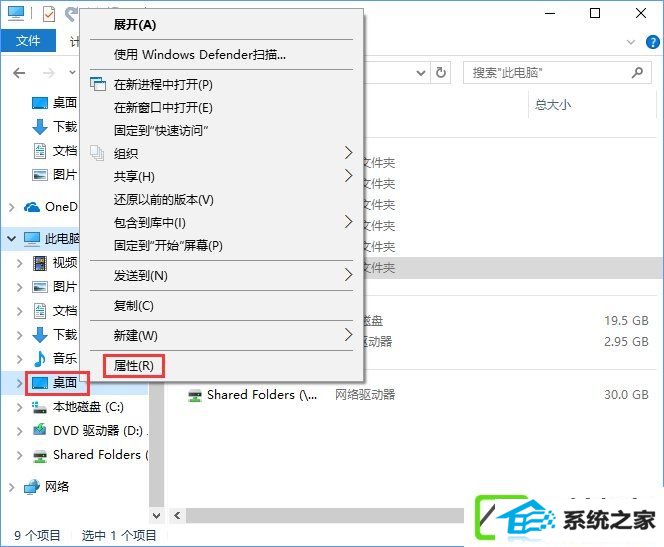The height and width of the screenshot is (547, 664).
Task: Click the 30.0 GB size value
Action: pos(626,395)
